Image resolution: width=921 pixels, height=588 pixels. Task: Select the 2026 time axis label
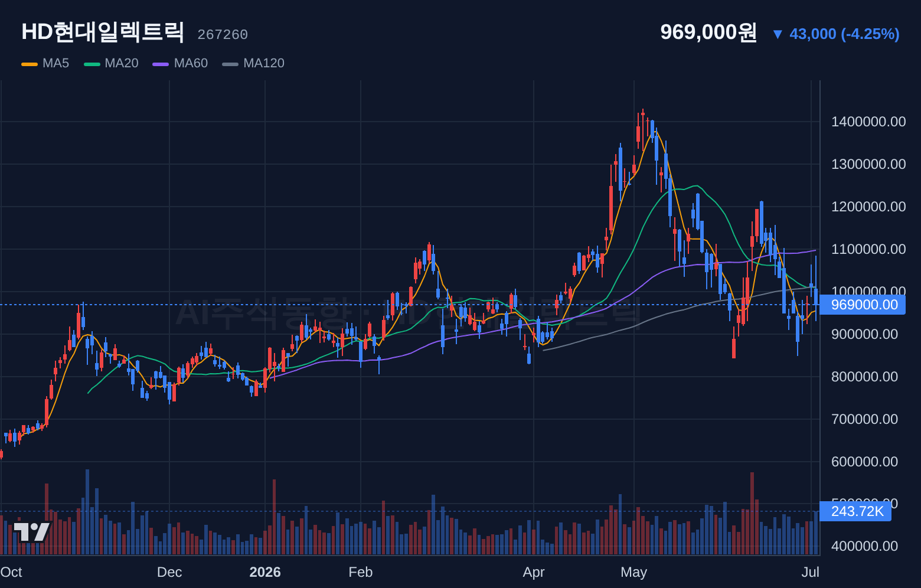(265, 572)
